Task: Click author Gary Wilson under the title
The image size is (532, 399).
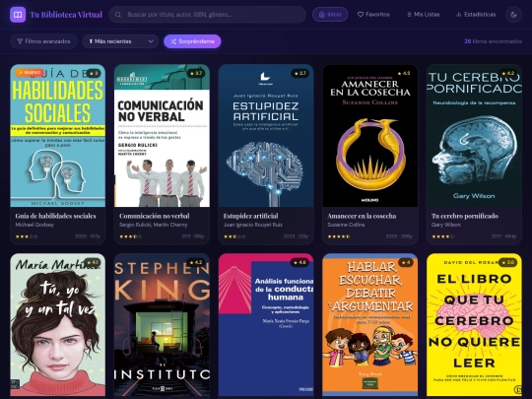Action: (446, 225)
